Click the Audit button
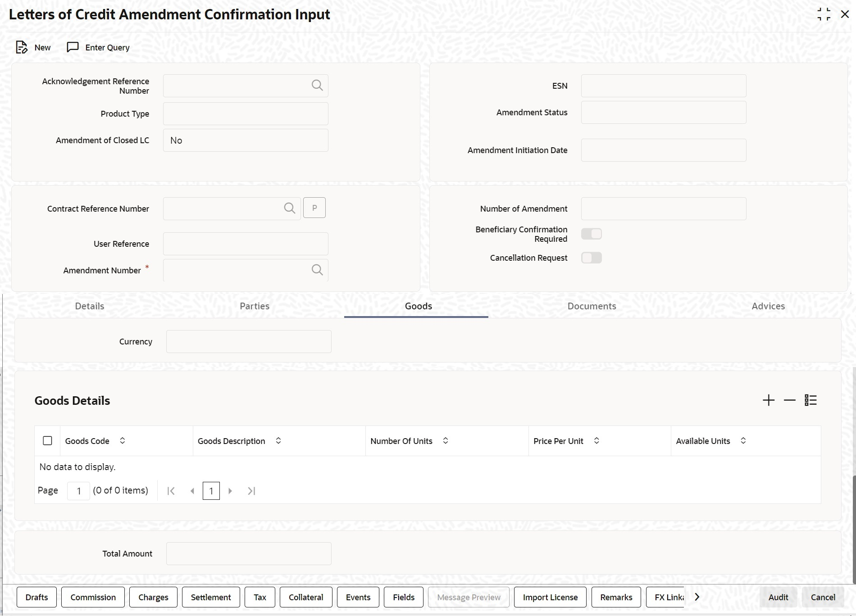Image resolution: width=856 pixels, height=616 pixels. click(x=778, y=597)
